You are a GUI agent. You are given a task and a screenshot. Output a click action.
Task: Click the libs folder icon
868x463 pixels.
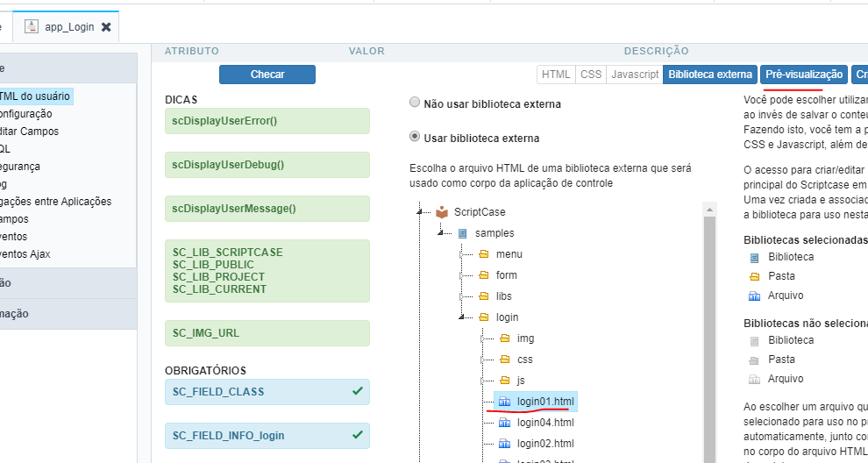pos(484,296)
